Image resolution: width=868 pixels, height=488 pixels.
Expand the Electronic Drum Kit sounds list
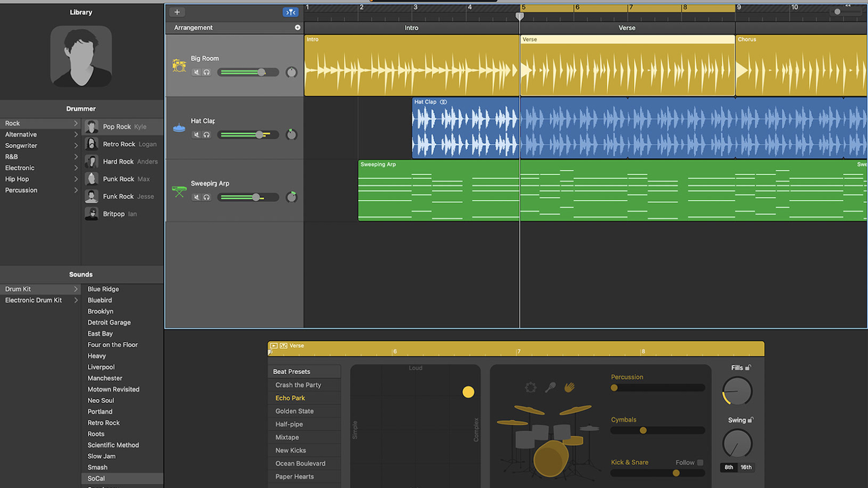click(77, 300)
